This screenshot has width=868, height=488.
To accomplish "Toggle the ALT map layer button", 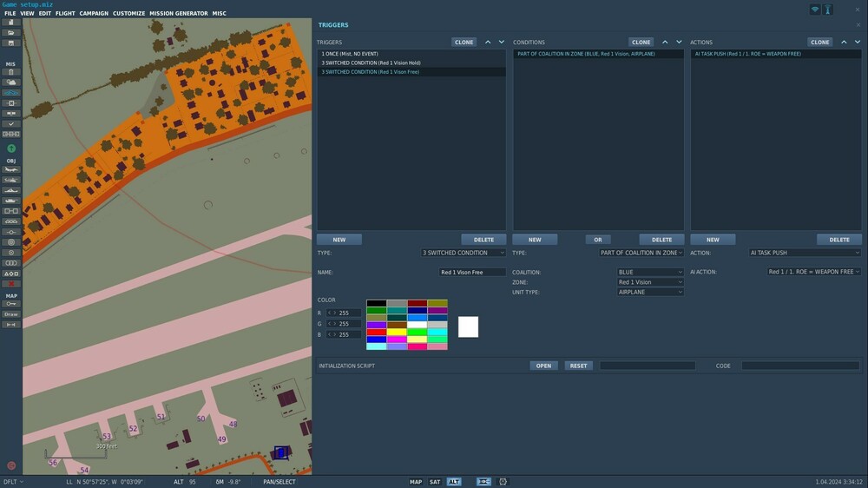I will (x=454, y=482).
